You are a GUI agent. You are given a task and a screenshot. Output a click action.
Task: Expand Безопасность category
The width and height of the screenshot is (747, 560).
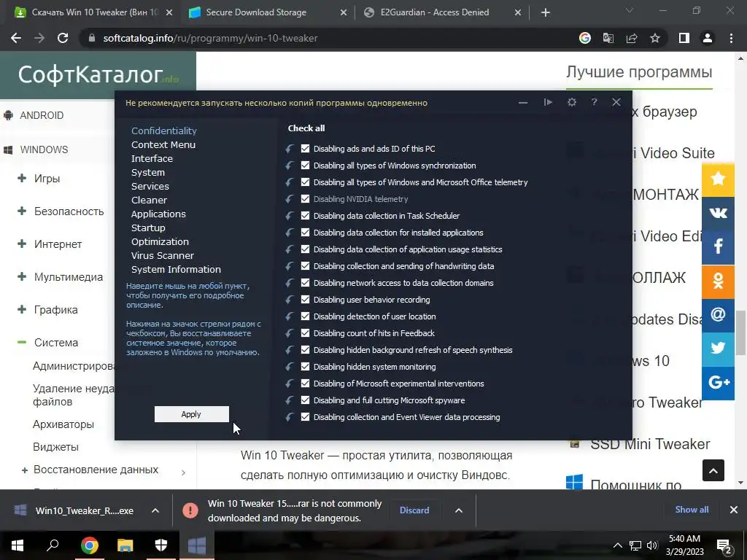22,211
